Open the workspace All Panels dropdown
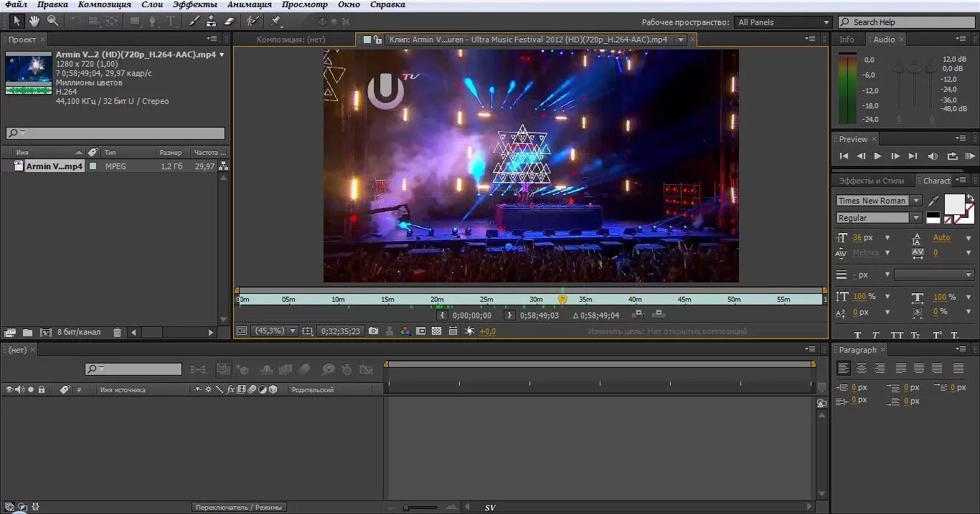 tap(783, 22)
